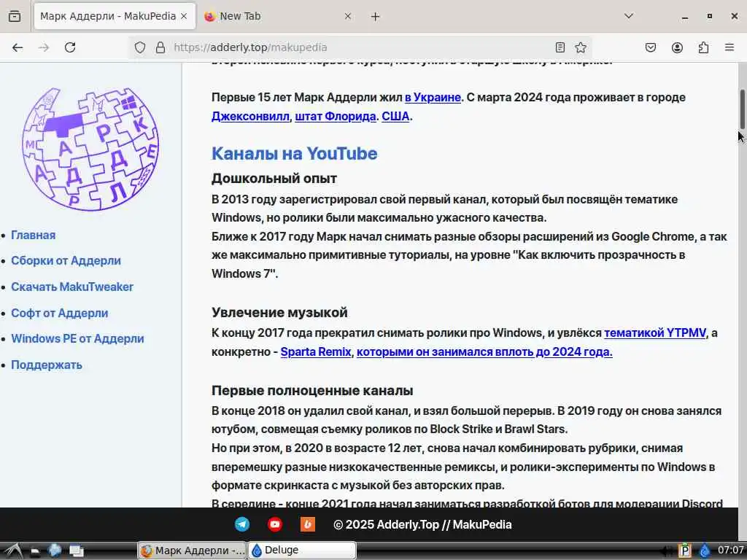Open the Telegram footer icon

[x=242, y=524]
